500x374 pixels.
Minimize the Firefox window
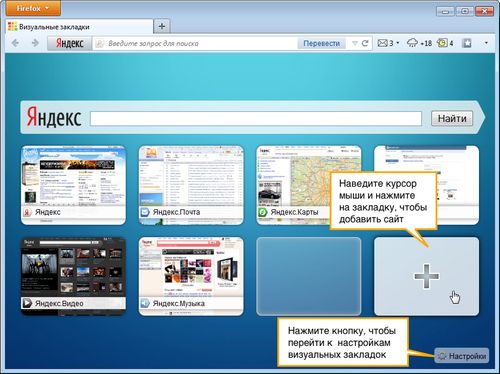445,11
